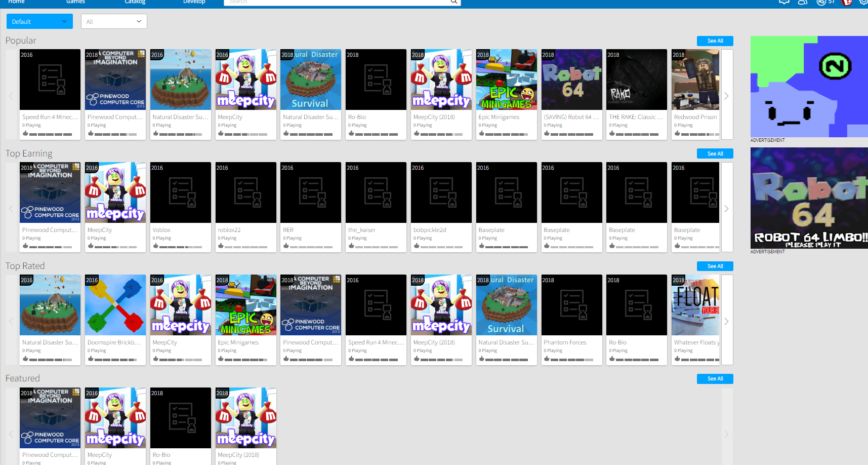Viewport: 868px width, 465px height.
Task: Open the settings gear icon
Action: (863, 2)
